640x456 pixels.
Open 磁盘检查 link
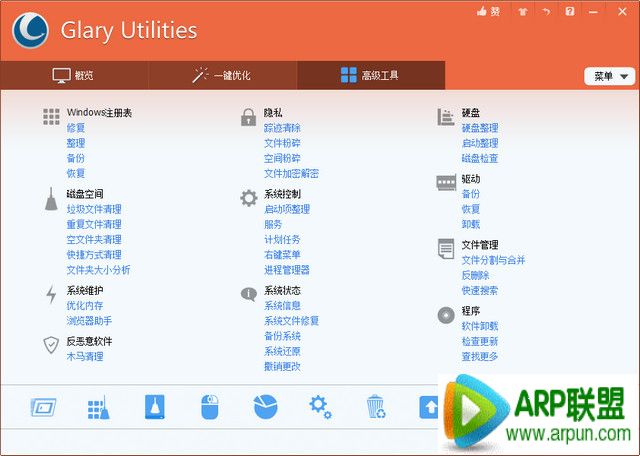480,158
